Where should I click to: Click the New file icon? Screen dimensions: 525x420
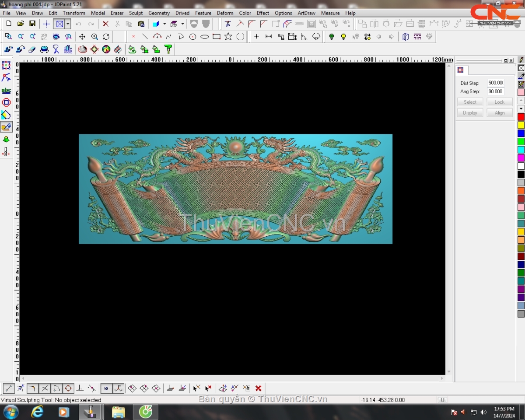pos(8,24)
